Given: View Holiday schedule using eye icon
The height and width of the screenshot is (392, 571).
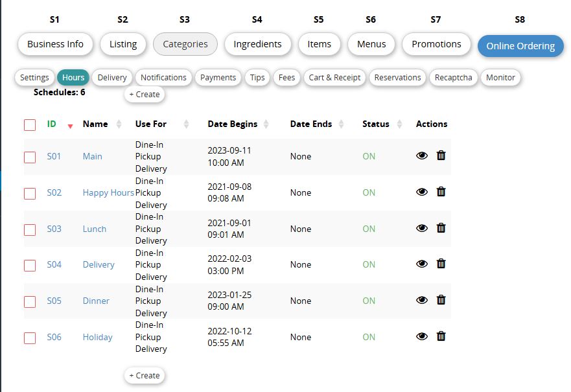Looking at the screenshot, I should pos(422,336).
